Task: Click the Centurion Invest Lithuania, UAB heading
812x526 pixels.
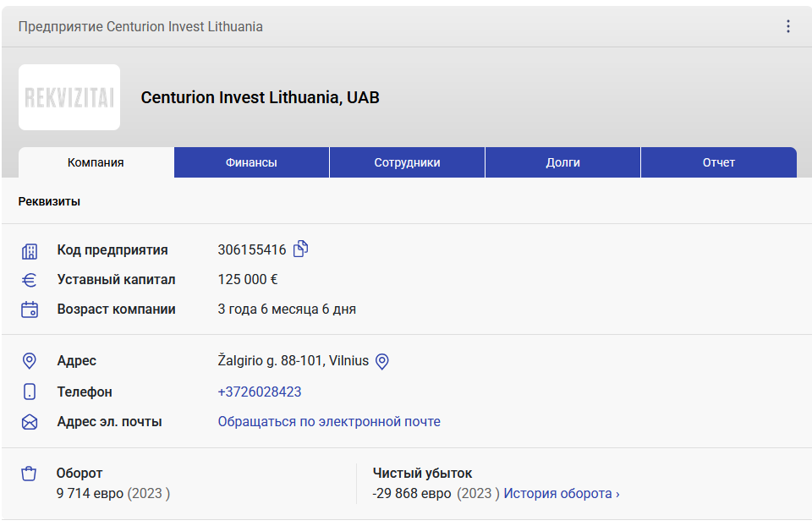Action: pos(260,97)
